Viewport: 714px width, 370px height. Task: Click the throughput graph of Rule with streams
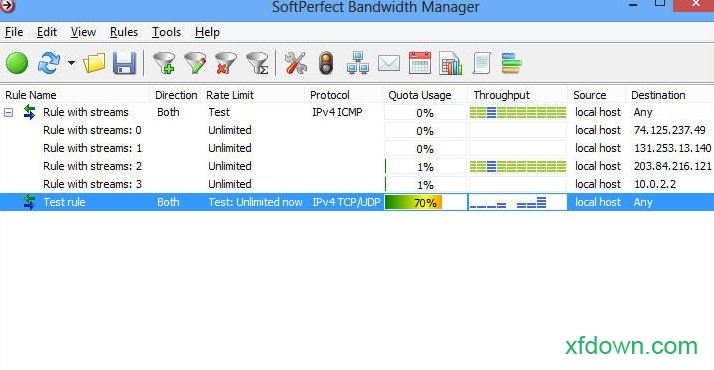pos(518,112)
